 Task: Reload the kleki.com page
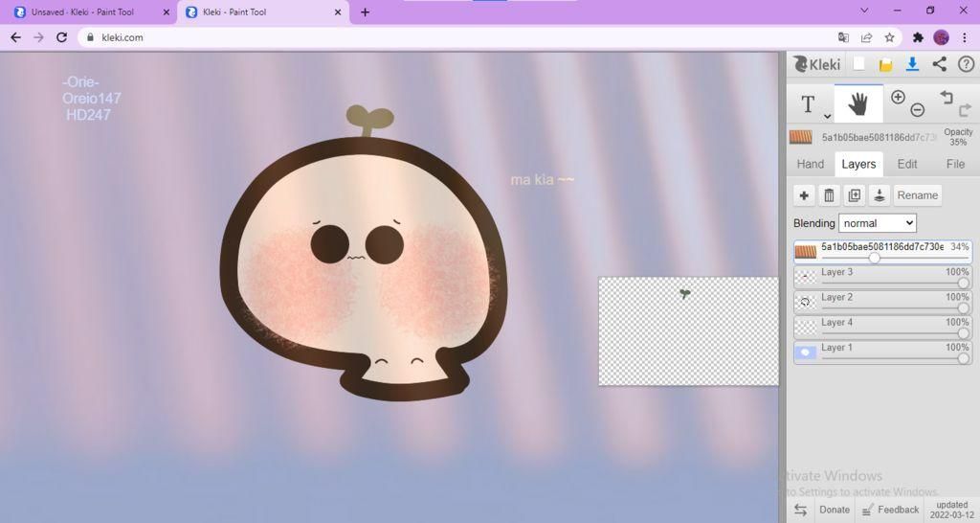[x=61, y=37]
